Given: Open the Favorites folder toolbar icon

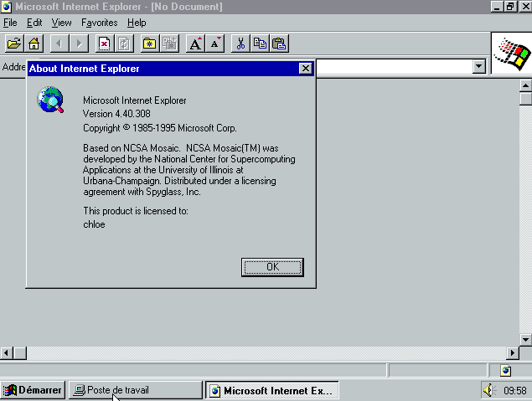Looking at the screenshot, I should [x=150, y=44].
